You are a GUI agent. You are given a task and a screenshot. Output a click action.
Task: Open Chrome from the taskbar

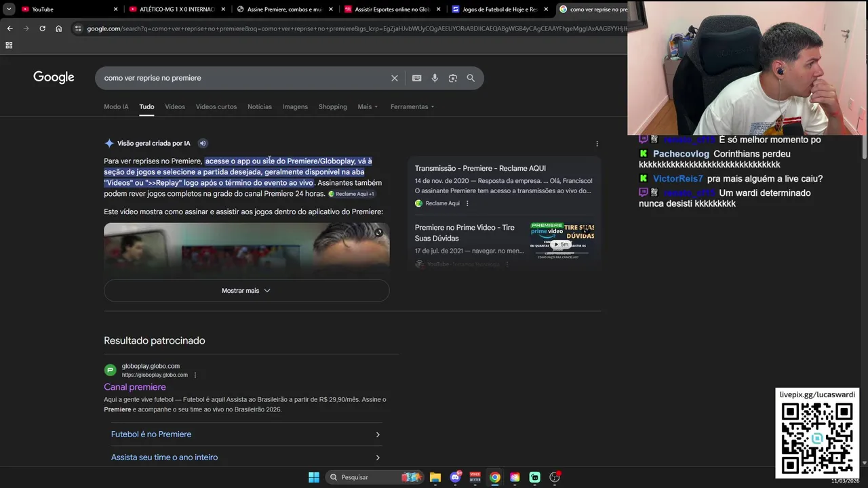pos(495,477)
